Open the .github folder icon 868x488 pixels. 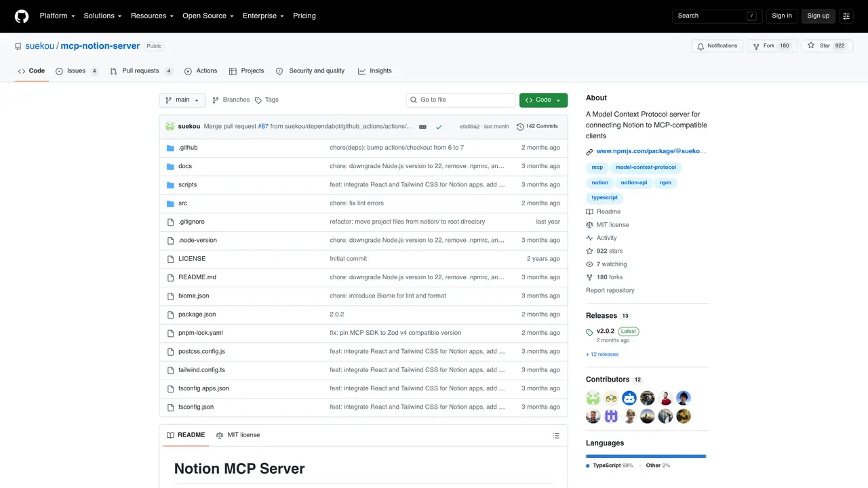pyautogui.click(x=171, y=148)
